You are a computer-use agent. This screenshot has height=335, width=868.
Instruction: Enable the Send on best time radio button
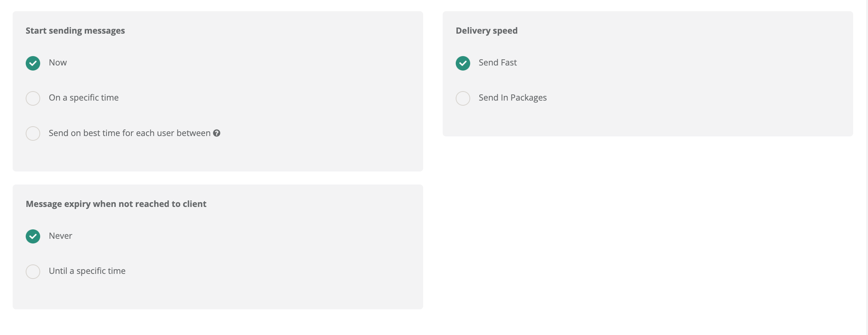pos(33,133)
